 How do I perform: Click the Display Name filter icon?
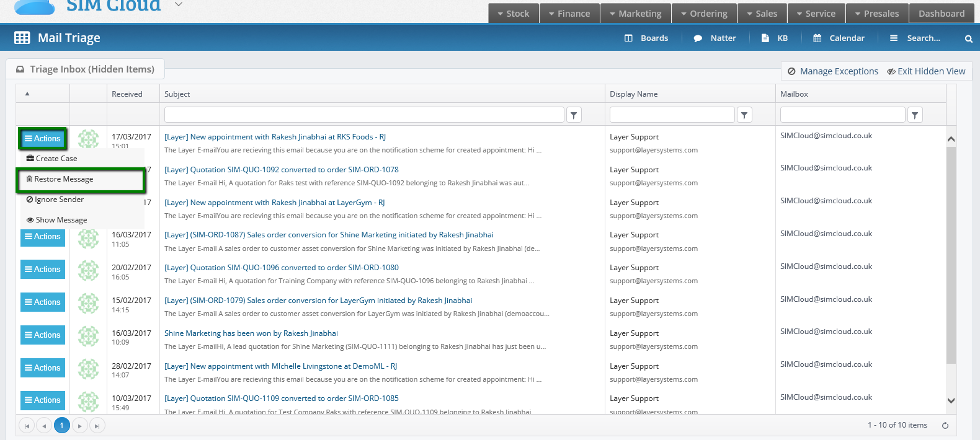[744, 115]
